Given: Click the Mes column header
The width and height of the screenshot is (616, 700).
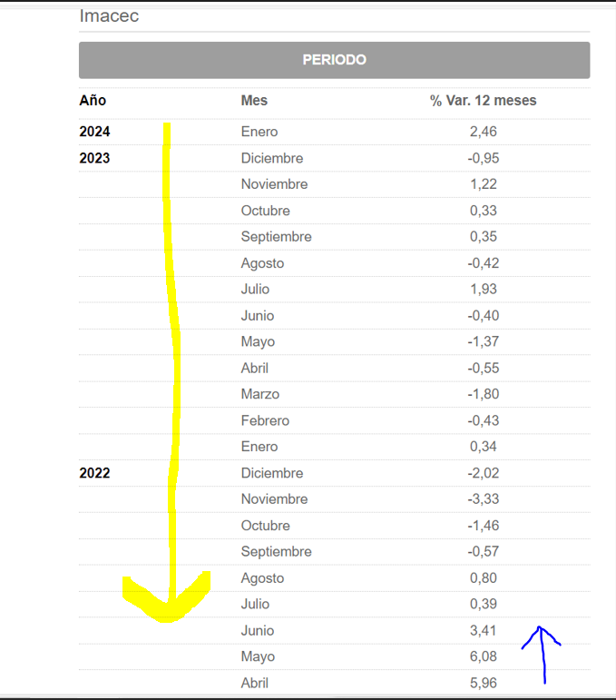Looking at the screenshot, I should [254, 101].
